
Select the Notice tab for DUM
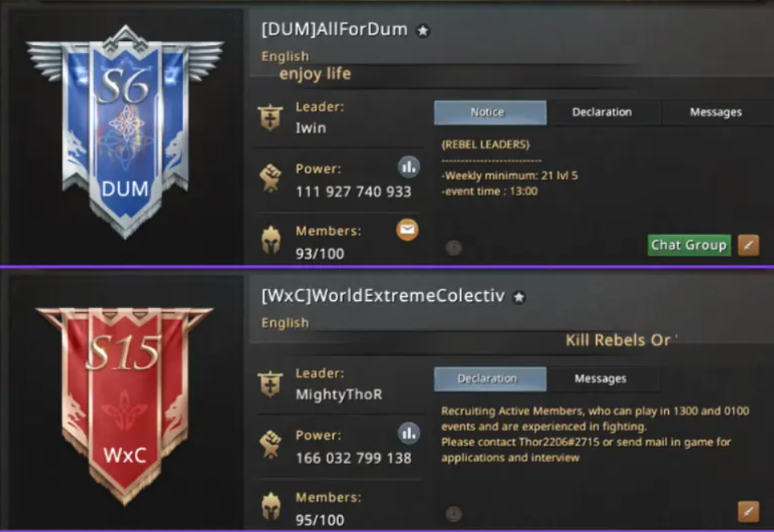pos(490,112)
